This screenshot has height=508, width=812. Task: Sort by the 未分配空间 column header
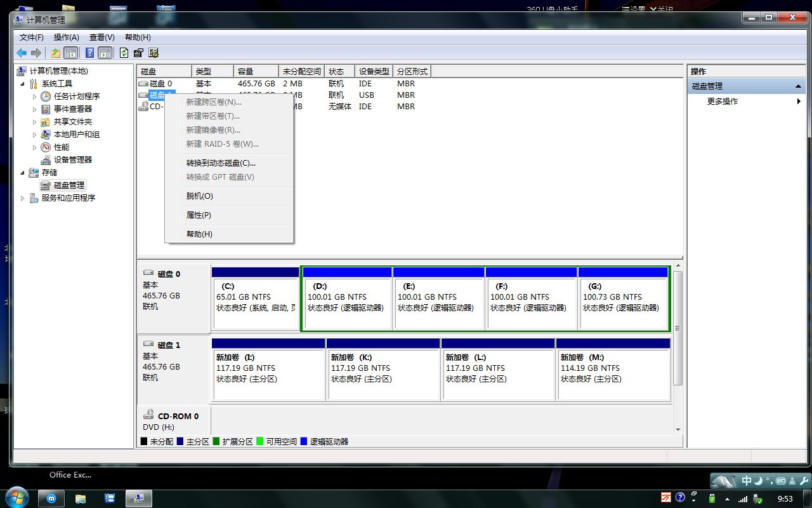click(x=301, y=72)
